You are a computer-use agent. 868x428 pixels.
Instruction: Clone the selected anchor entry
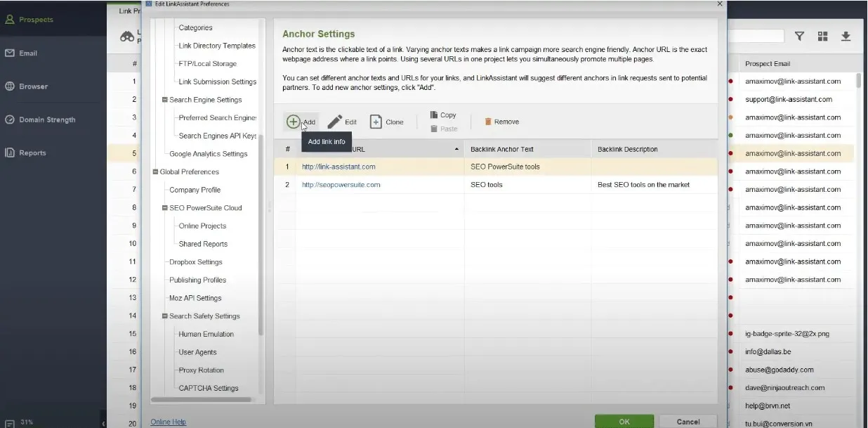[387, 122]
